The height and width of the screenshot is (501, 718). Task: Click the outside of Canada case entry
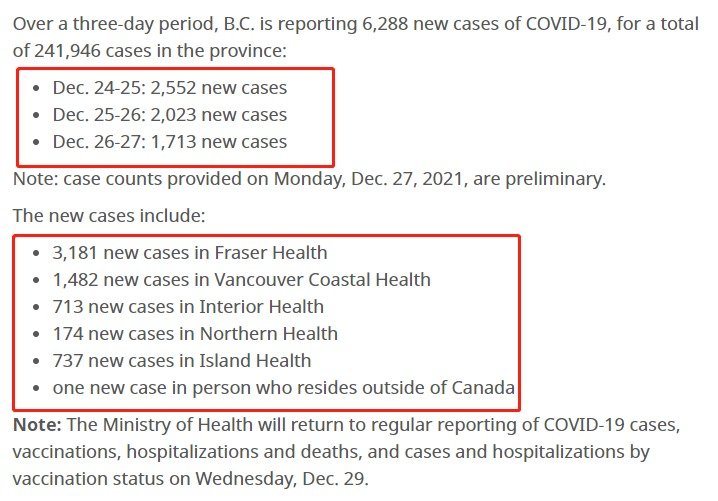point(284,387)
